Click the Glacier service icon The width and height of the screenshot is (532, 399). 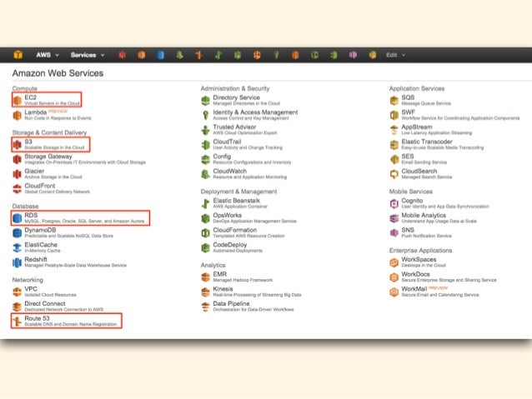pos(18,174)
